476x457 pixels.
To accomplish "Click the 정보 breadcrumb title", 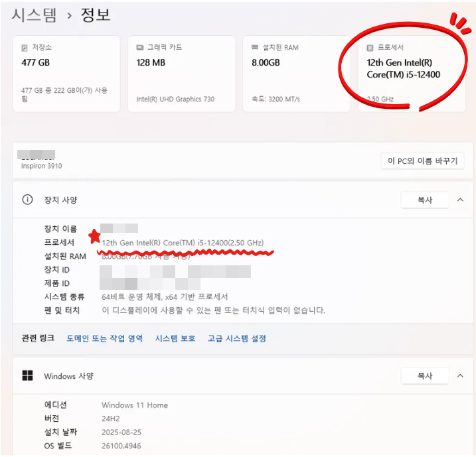I will [96, 15].
